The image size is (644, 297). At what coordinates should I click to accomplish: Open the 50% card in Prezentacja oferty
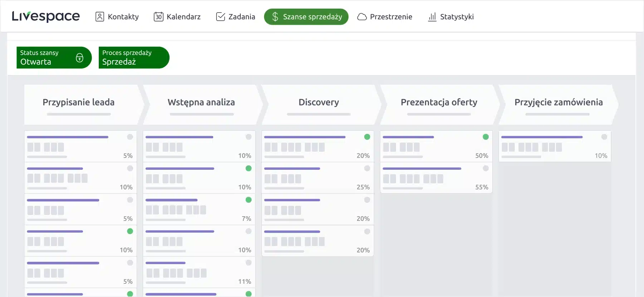[x=436, y=147]
